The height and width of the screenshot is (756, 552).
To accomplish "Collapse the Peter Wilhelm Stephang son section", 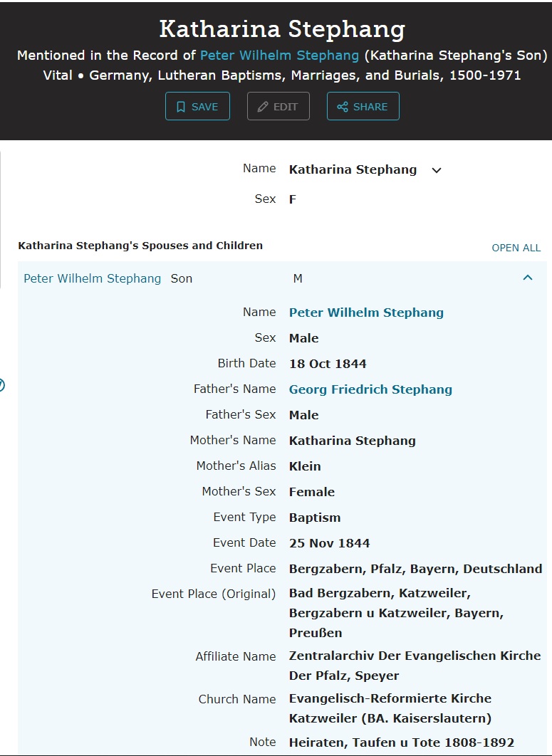I will pyautogui.click(x=528, y=278).
